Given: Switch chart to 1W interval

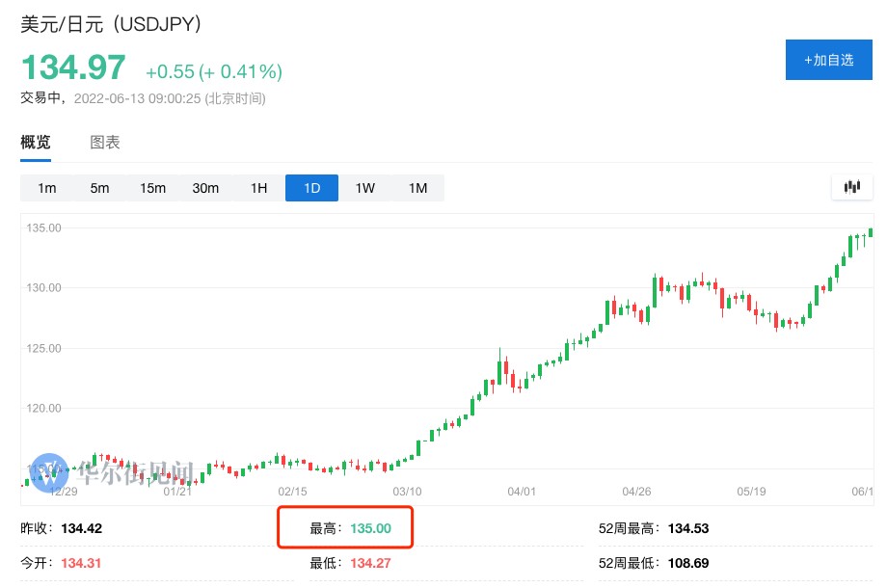Looking at the screenshot, I should 364,188.
